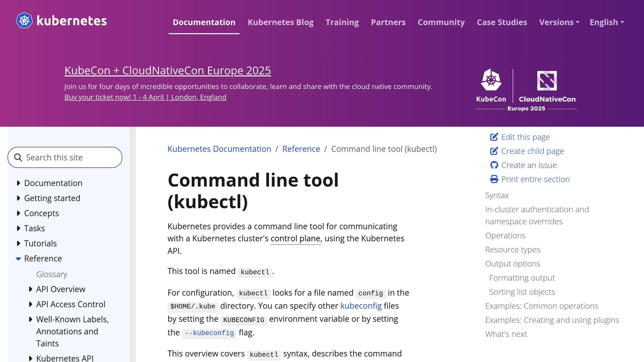This screenshot has width=644, height=362.
Task: Open the Versions dropdown
Action: [559, 22]
